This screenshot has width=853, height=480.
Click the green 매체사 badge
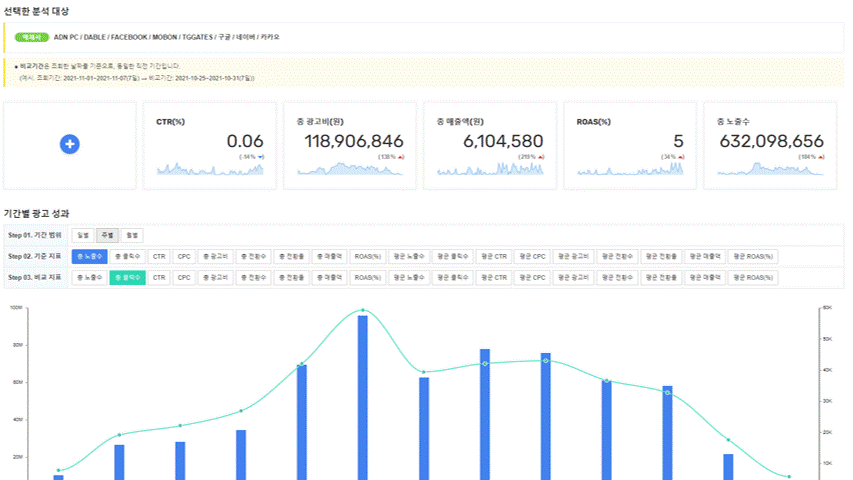pos(33,37)
